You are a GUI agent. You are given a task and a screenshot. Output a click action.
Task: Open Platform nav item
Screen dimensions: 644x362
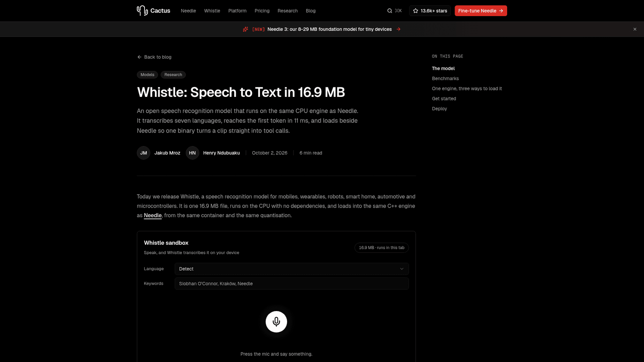pyautogui.click(x=237, y=11)
